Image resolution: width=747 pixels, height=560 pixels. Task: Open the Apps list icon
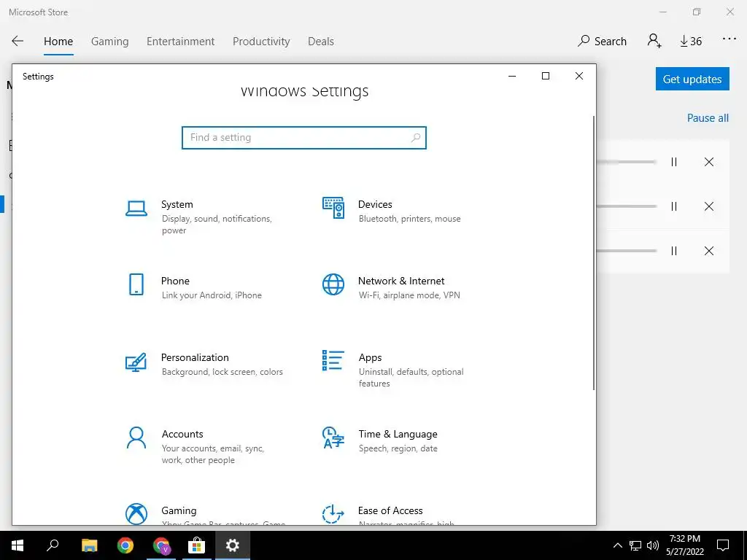coord(333,360)
